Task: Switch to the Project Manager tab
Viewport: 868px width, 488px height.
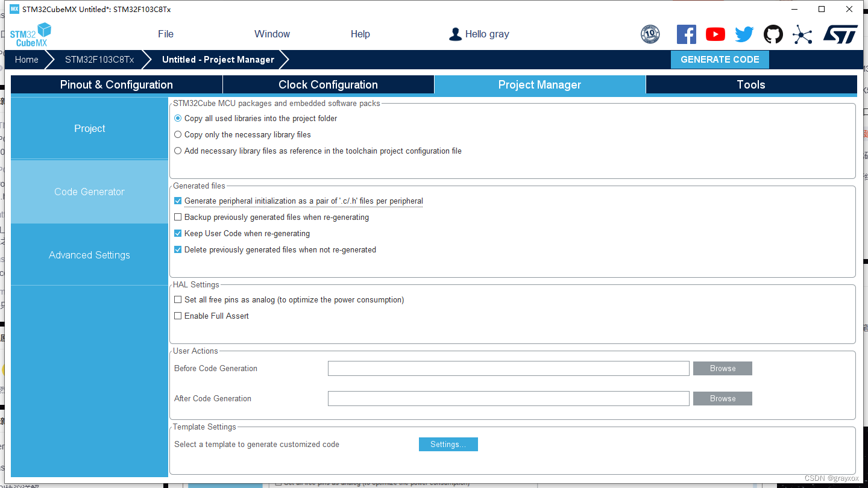Action: [540, 85]
